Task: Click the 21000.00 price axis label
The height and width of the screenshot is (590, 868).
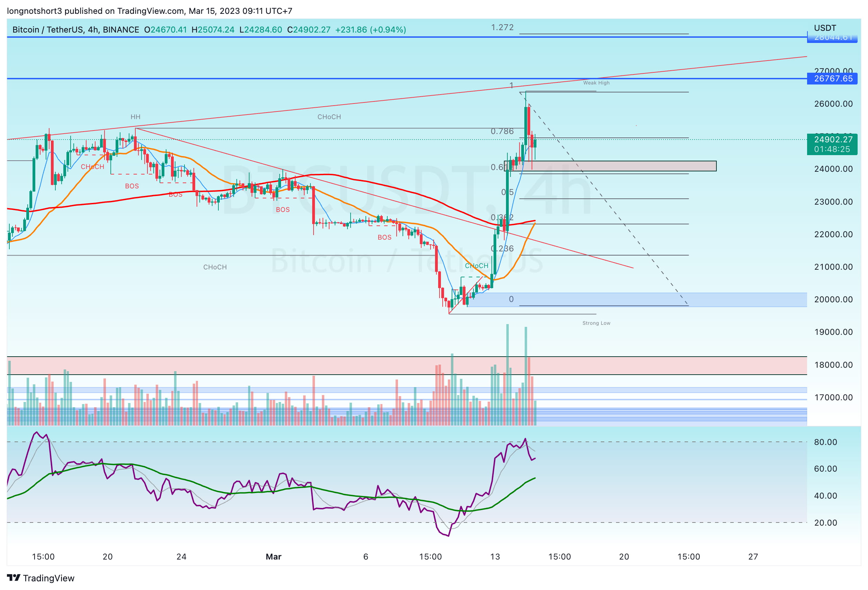Action: [x=833, y=267]
